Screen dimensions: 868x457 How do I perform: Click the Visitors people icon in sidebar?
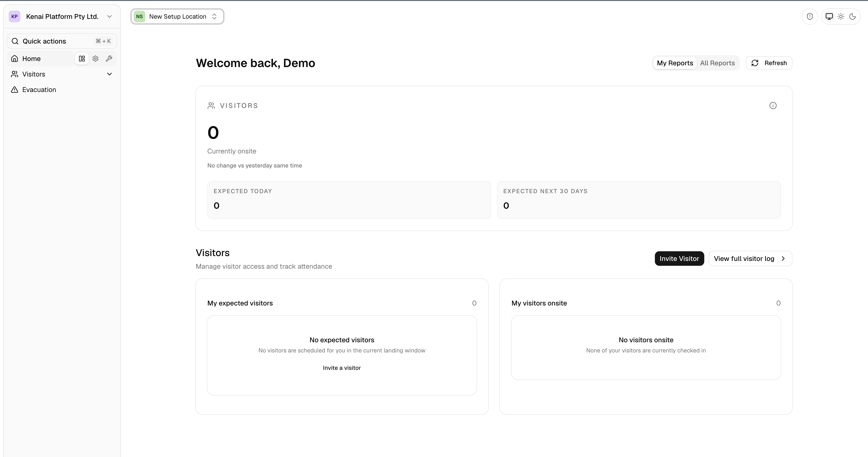15,74
